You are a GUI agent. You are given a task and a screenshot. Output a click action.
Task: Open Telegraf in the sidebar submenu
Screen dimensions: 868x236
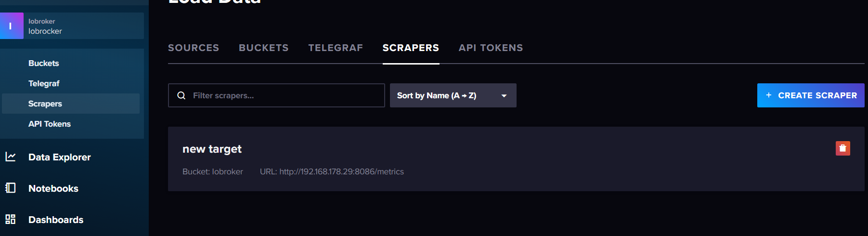(44, 83)
